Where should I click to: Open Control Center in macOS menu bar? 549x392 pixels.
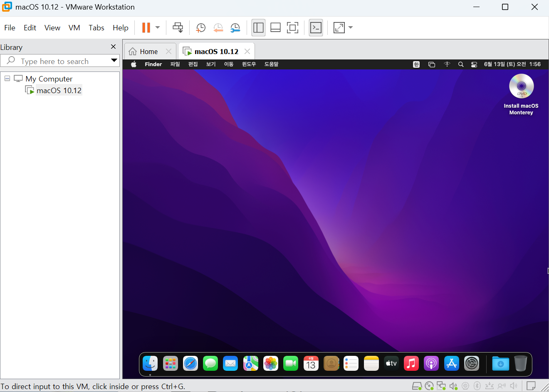point(474,64)
